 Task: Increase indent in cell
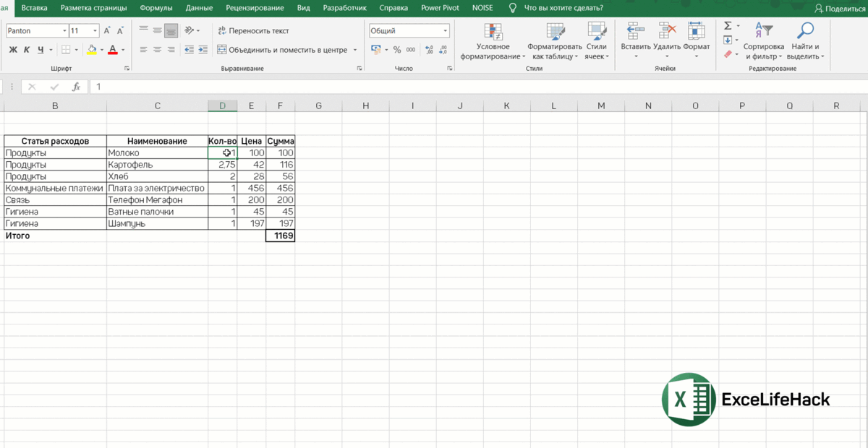(x=203, y=50)
